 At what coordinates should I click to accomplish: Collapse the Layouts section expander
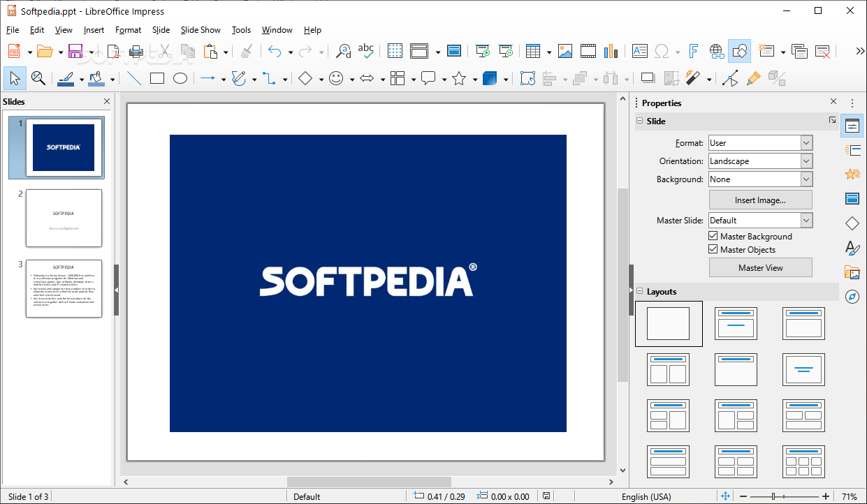click(639, 291)
